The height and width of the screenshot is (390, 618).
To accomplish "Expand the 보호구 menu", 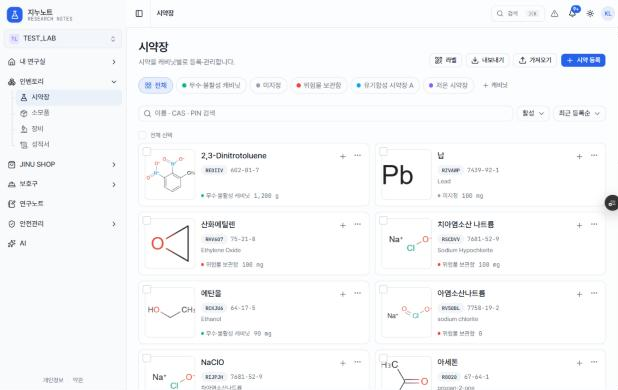I will point(63,184).
